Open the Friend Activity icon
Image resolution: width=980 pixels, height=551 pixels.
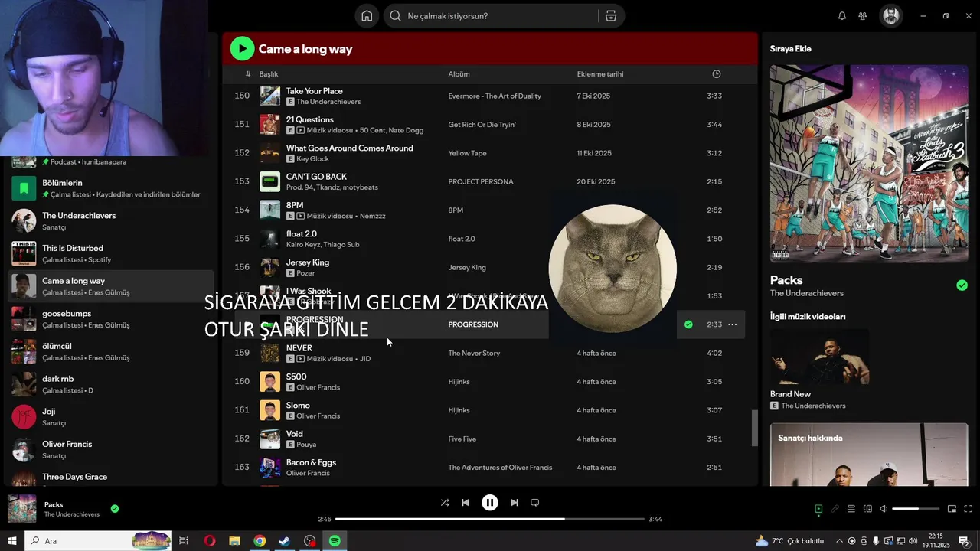coord(863,16)
